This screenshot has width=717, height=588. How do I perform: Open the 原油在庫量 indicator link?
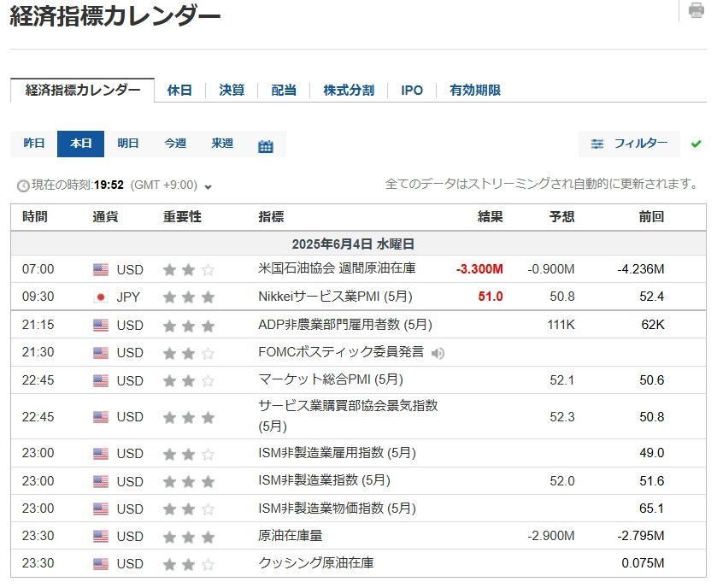coord(290,536)
